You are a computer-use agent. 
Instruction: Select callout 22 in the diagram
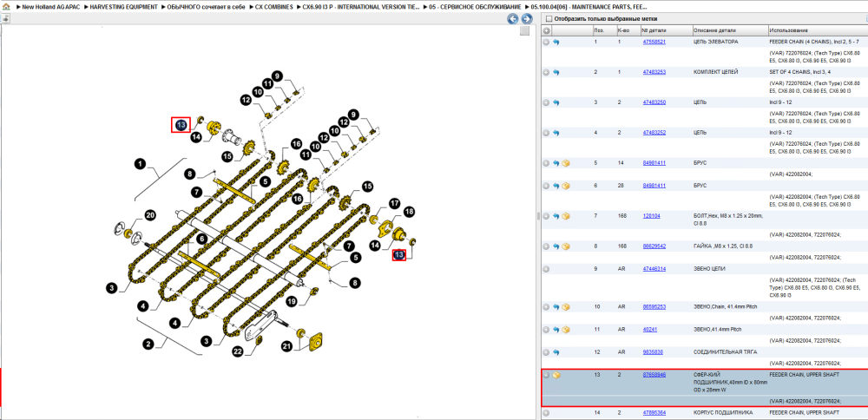[238, 351]
